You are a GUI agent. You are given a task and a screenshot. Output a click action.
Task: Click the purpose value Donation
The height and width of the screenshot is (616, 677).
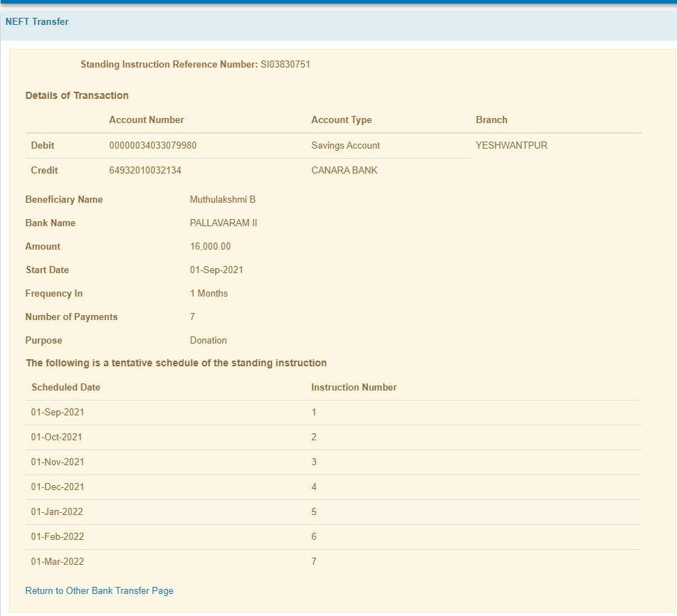(x=208, y=341)
